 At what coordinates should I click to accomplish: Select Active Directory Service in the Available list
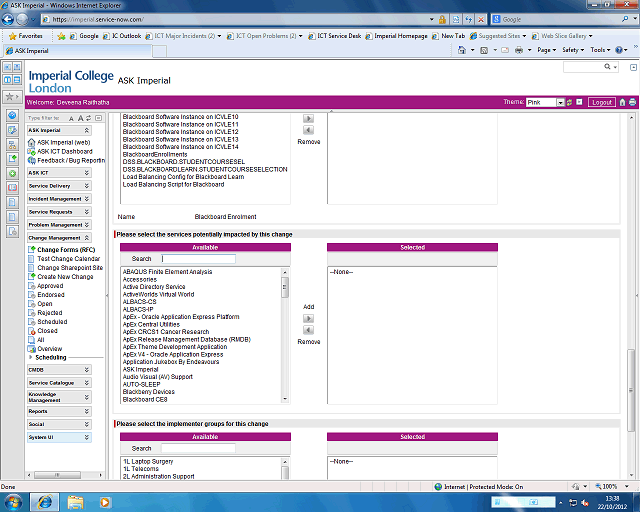tap(154, 287)
